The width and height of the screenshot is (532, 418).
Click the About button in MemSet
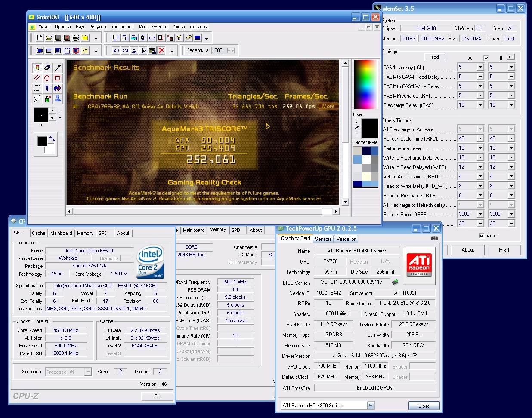tap(468, 250)
